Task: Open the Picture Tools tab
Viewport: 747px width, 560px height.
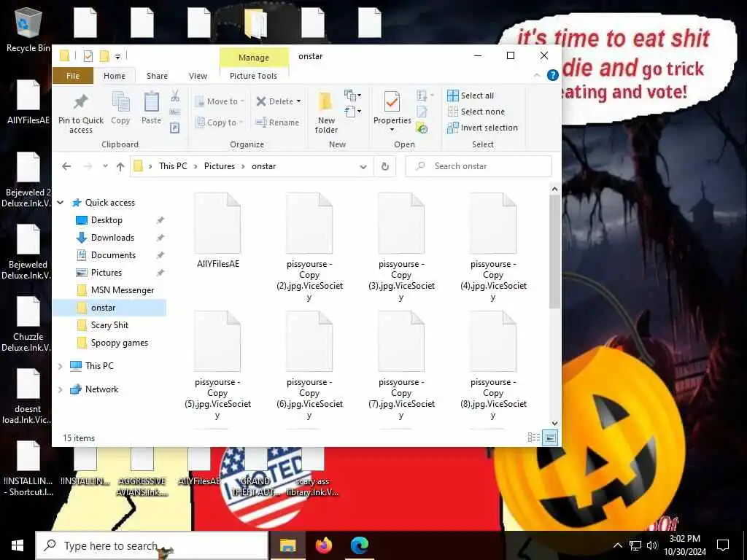Action: pos(253,76)
